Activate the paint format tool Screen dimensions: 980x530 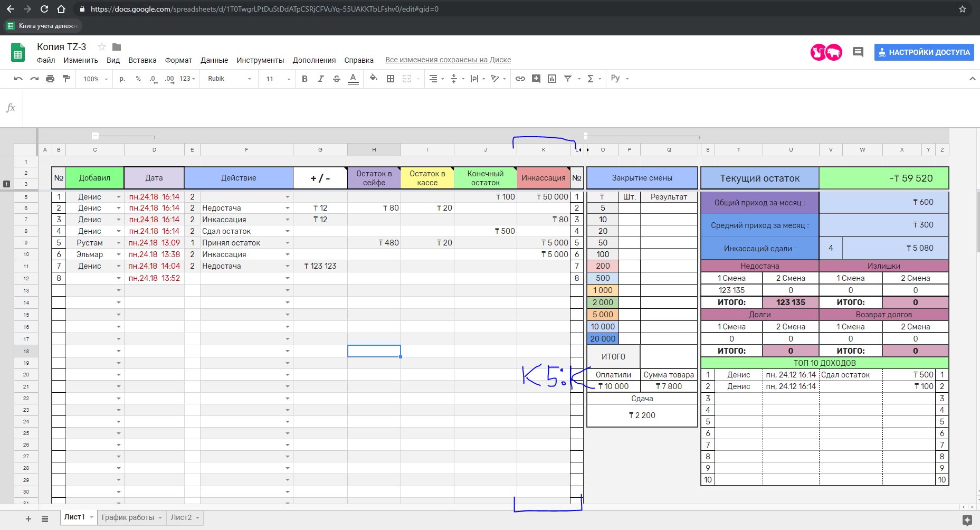click(66, 79)
